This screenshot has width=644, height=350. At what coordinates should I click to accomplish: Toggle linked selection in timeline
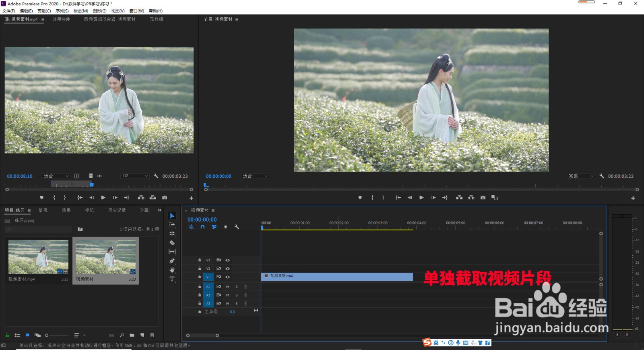214,227
